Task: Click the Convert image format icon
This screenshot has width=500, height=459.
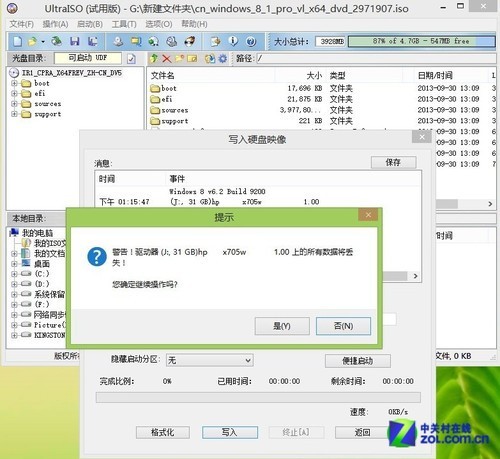Action: tap(136, 41)
